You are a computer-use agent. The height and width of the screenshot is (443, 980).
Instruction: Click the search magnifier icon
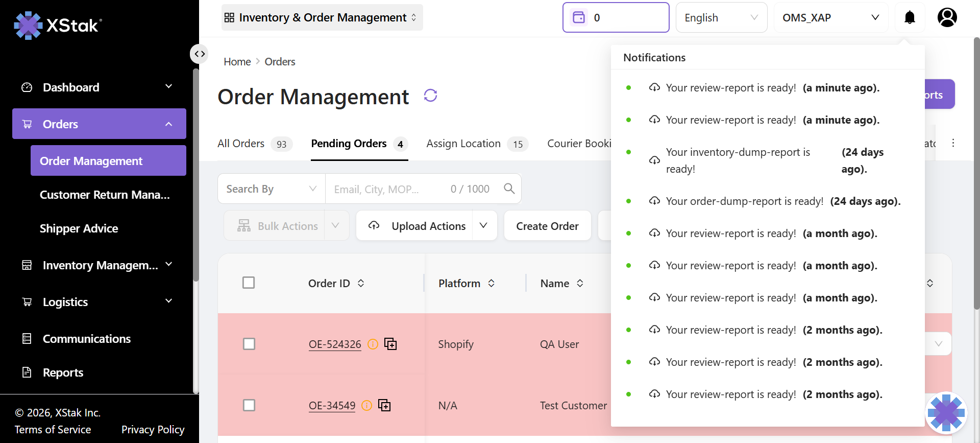509,189
